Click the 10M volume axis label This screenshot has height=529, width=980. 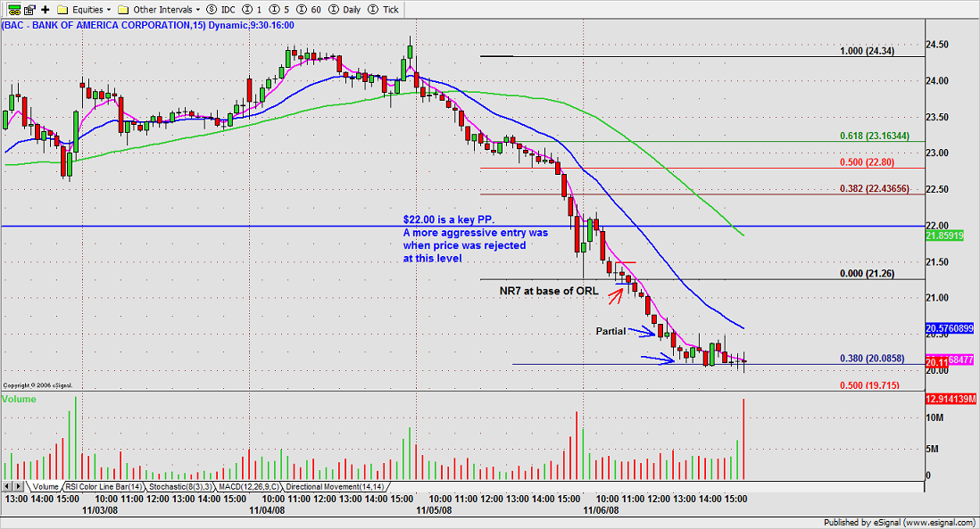(935, 417)
